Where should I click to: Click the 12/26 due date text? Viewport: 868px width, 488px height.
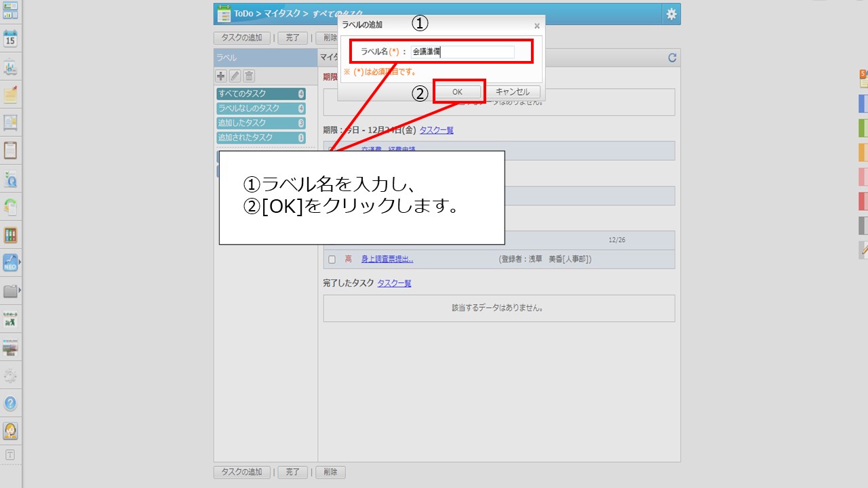pyautogui.click(x=617, y=240)
